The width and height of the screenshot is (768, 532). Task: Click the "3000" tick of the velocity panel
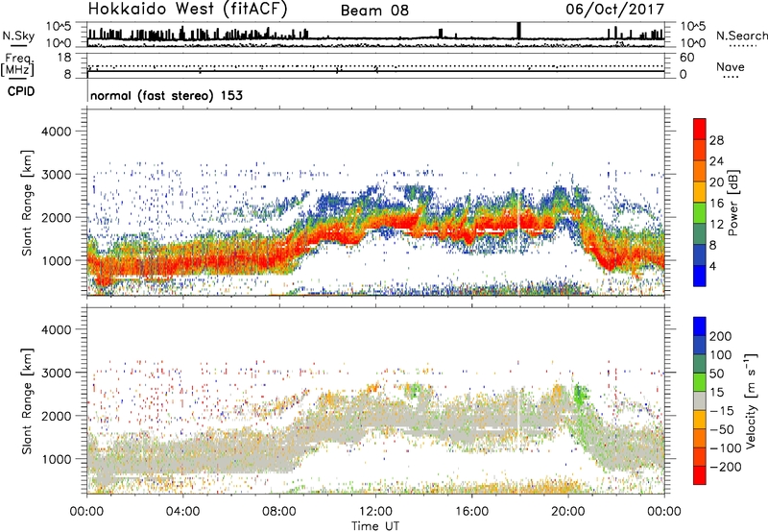(x=56, y=373)
